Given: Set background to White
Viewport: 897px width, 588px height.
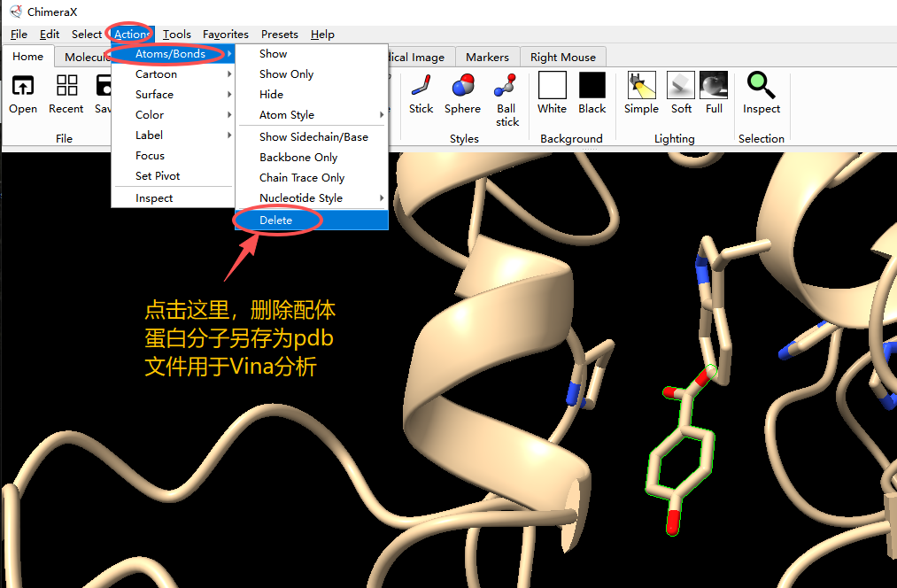Looking at the screenshot, I should [552, 87].
